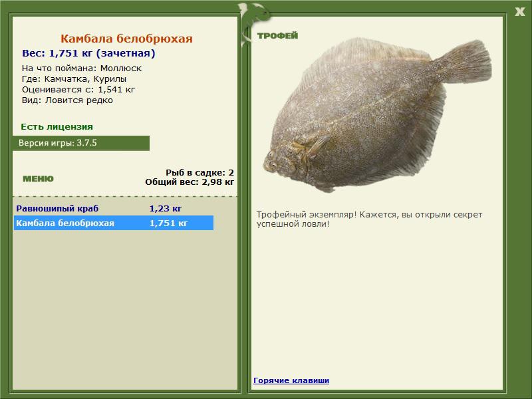The width and height of the screenshot is (532, 399).
Task: Click the На что поймана: Моллюск line
Action: tap(82, 68)
